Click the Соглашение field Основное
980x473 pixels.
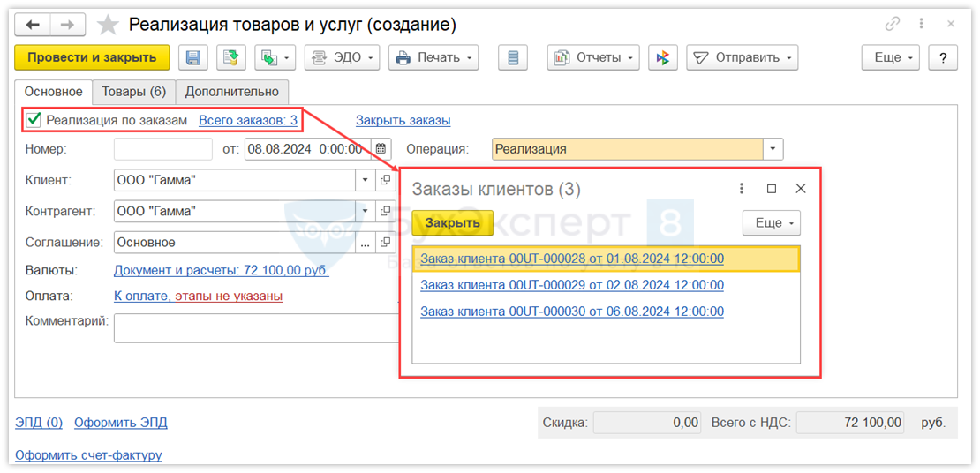pyautogui.click(x=234, y=243)
